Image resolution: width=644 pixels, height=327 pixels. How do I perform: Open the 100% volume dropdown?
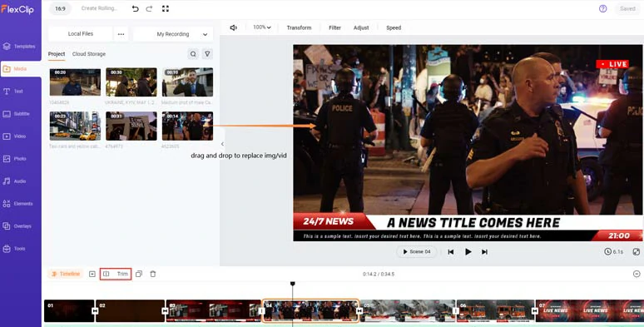pos(262,27)
